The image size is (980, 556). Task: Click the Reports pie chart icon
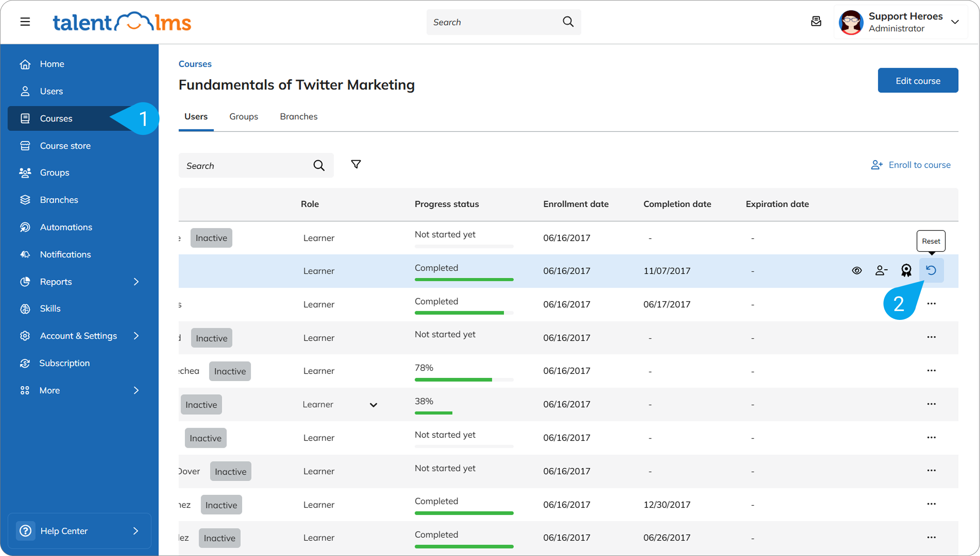(x=25, y=282)
